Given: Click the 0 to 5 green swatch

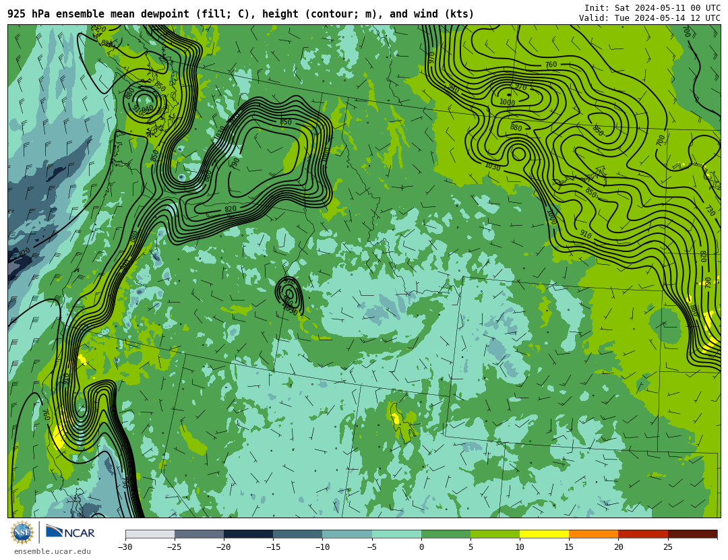Looking at the screenshot, I should click(446, 534).
